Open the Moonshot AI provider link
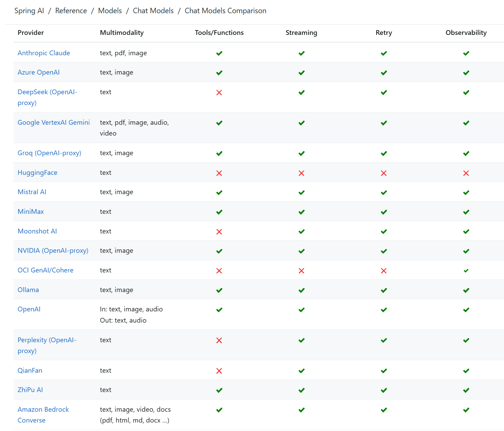The image size is (504, 431). point(37,231)
